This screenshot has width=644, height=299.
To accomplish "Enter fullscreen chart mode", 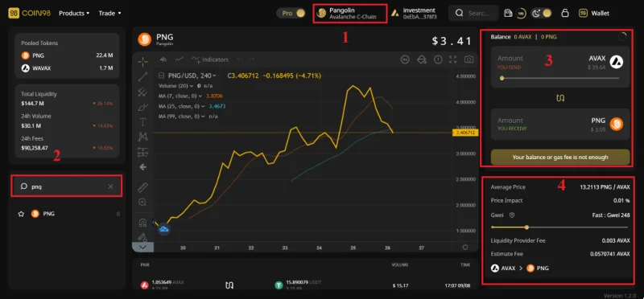I will 453,59.
